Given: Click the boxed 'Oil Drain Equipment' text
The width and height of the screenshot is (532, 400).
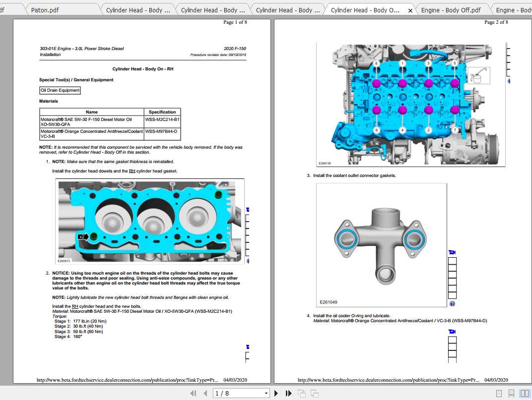Looking at the screenshot, I should [x=60, y=91].
